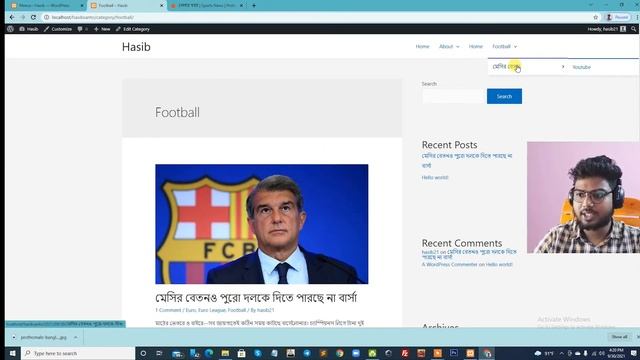Open the Euro League category link

pos(212,310)
